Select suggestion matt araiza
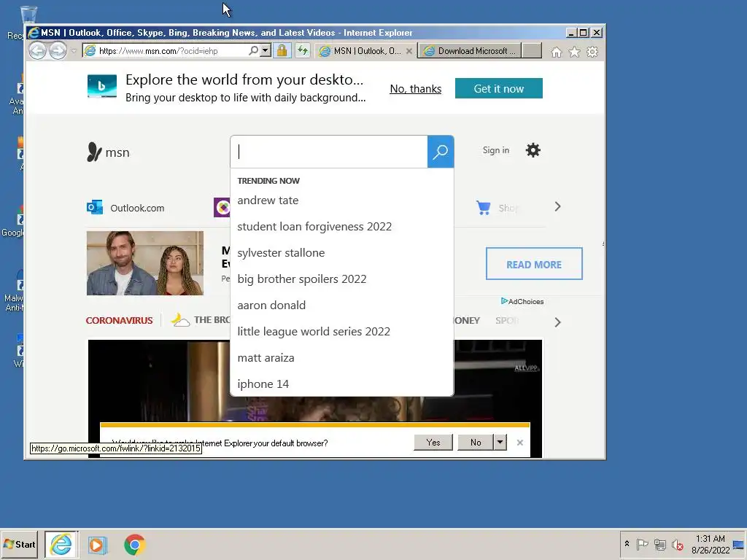 [x=266, y=357]
